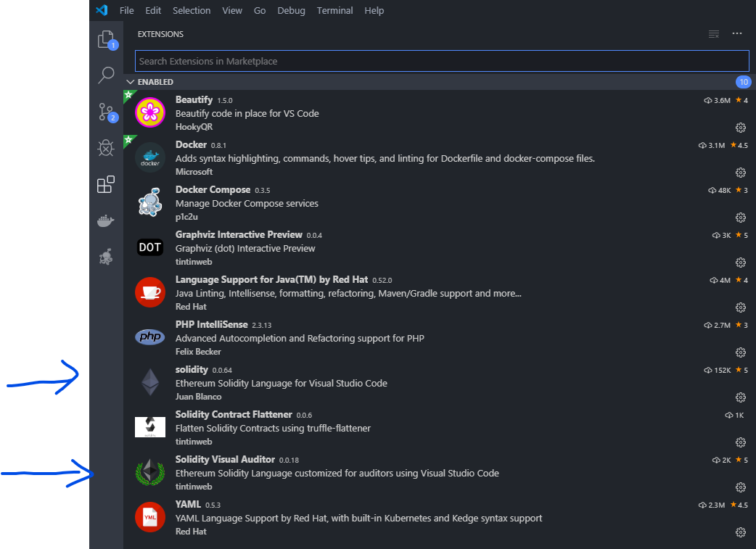Click the YAML extension YML logo
This screenshot has width=756, height=549.
[150, 517]
